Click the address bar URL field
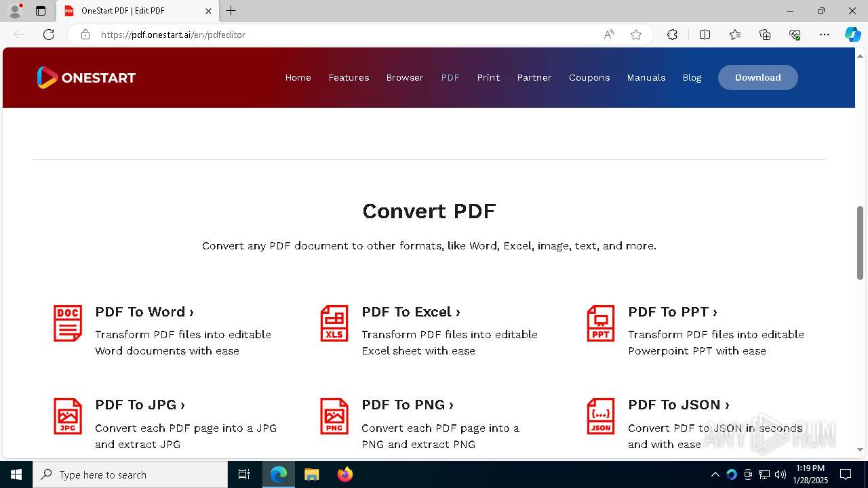This screenshot has height=488, width=868. tap(346, 35)
